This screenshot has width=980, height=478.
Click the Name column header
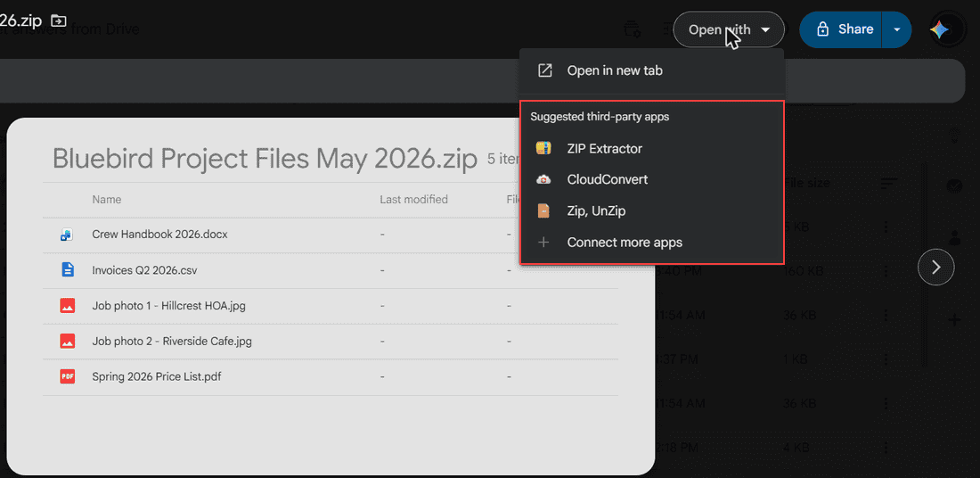point(107,200)
